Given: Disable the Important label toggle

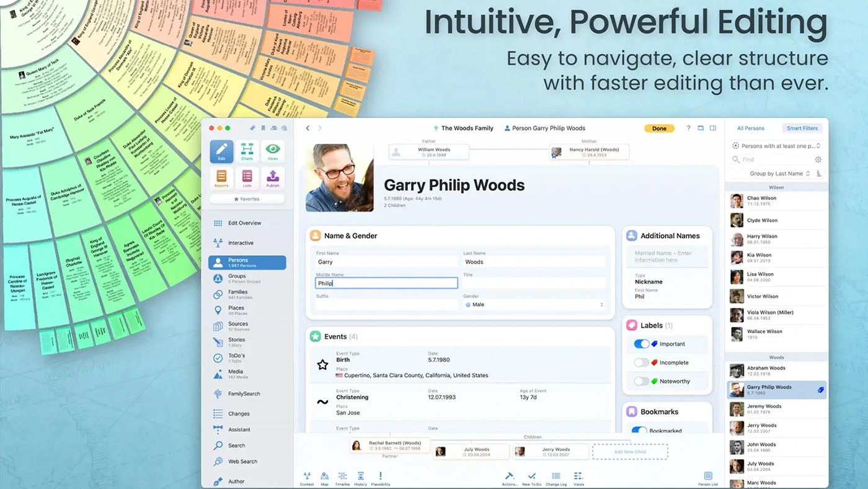Looking at the screenshot, I should tap(641, 344).
